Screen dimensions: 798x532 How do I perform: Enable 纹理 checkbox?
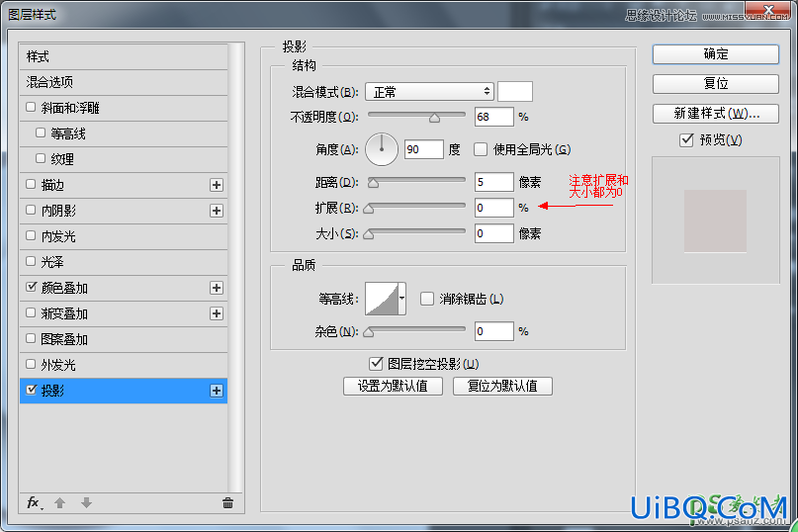point(41,158)
